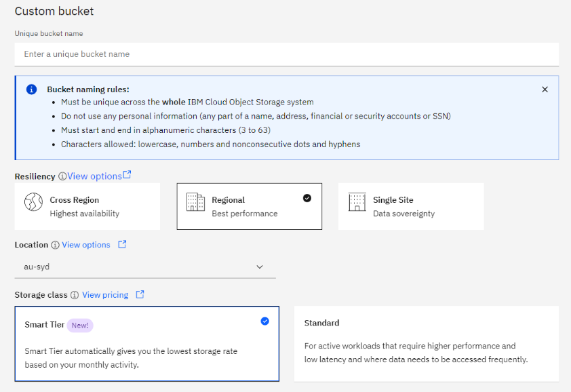Select Single Site resiliency option
Image resolution: width=571 pixels, height=392 pixels.
411,207
